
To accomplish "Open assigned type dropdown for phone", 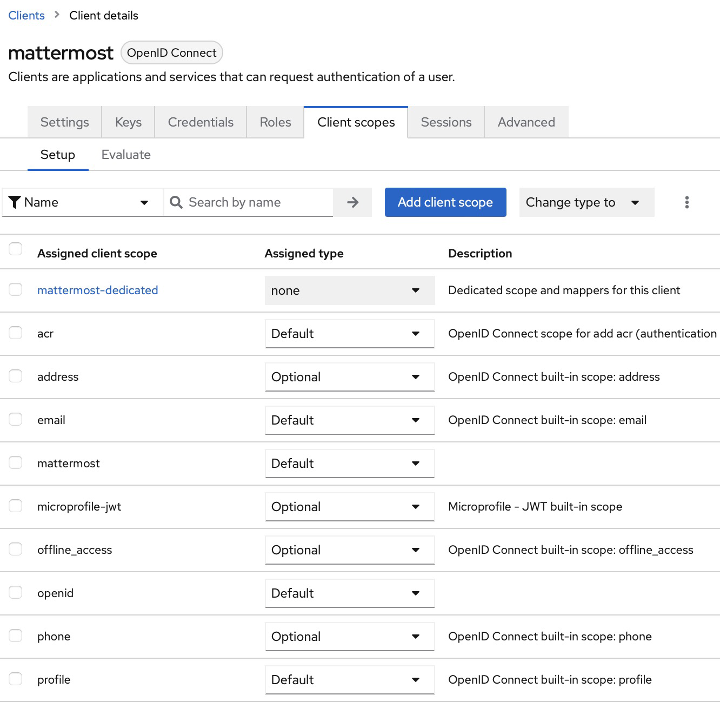I will [x=350, y=637].
